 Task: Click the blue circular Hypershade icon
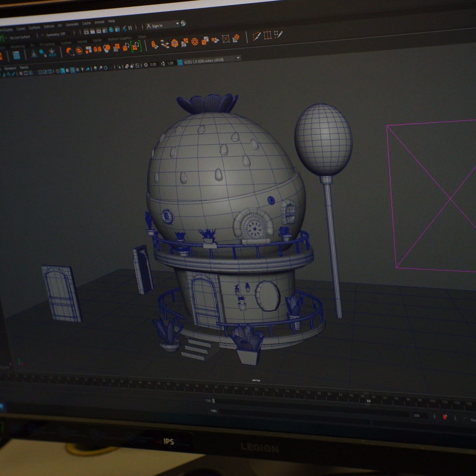[x=111, y=30]
